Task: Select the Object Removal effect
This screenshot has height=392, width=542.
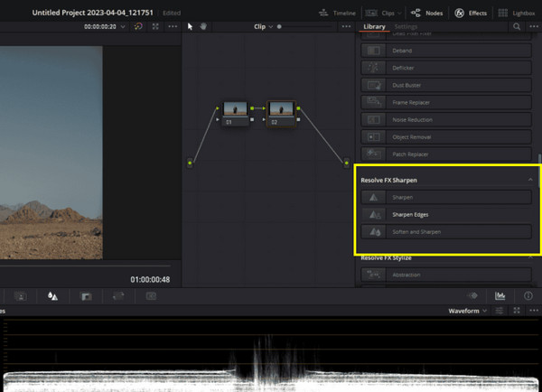Action: [446, 137]
